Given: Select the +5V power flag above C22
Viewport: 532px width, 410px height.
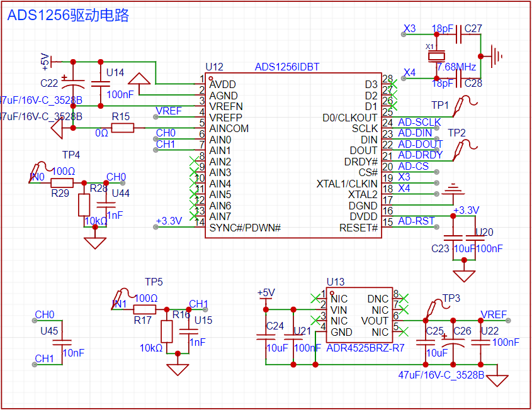Looking at the screenshot, I should click(49, 63).
